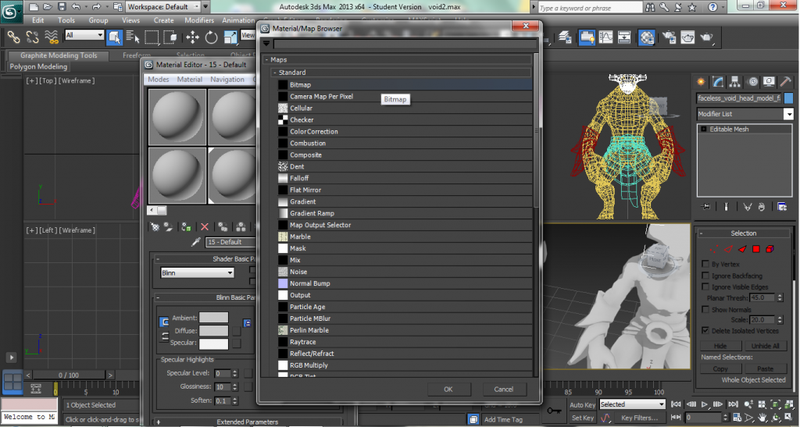Click the Open File folder icon

(48, 7)
